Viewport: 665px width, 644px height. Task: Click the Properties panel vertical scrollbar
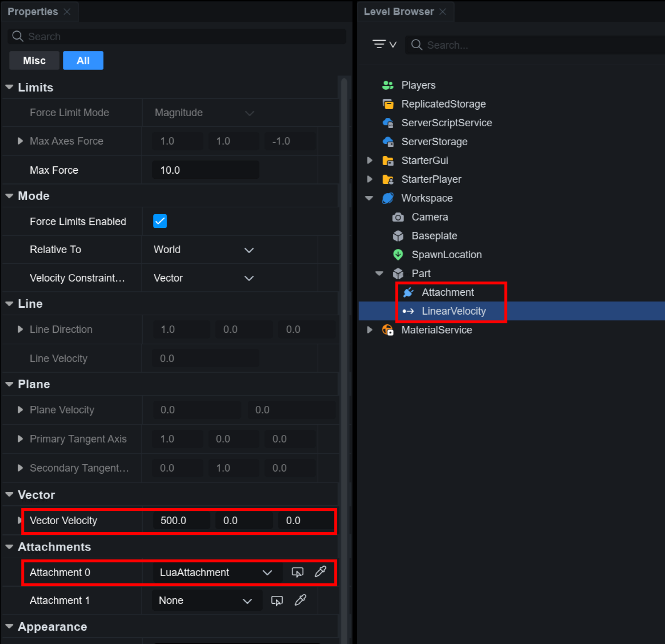(344, 299)
